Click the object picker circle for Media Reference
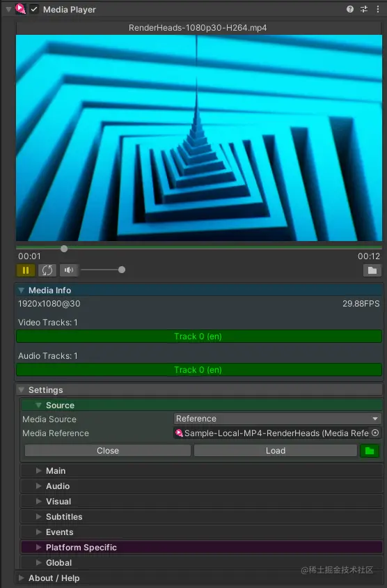Screen dimensions: 387x588 point(375,433)
